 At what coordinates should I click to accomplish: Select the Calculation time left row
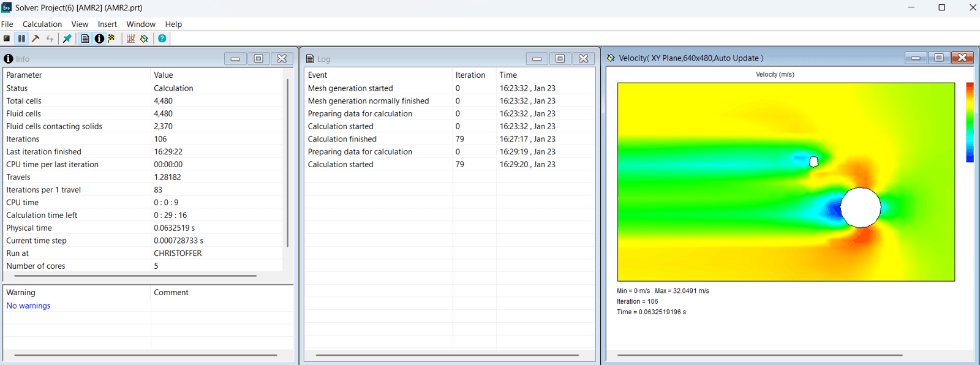click(143, 215)
